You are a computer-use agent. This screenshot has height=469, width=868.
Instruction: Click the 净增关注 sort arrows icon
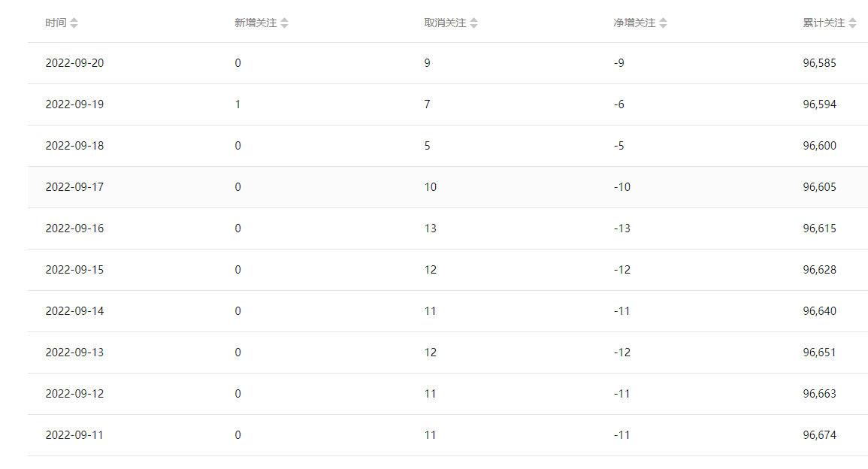pyautogui.click(x=663, y=23)
